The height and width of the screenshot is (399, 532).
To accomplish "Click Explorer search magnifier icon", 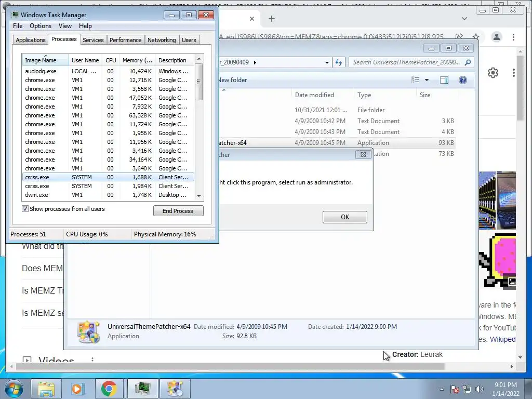I will click(x=468, y=62).
